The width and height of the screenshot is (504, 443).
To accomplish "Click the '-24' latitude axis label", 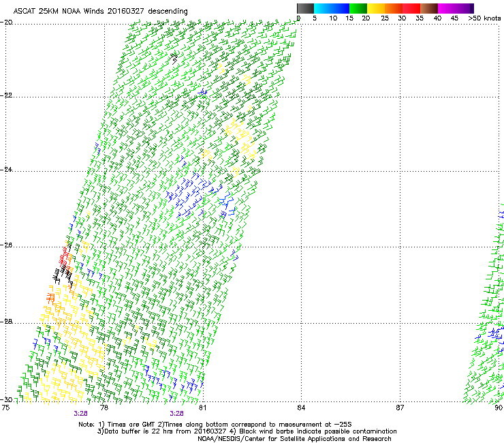I will click(6, 170).
